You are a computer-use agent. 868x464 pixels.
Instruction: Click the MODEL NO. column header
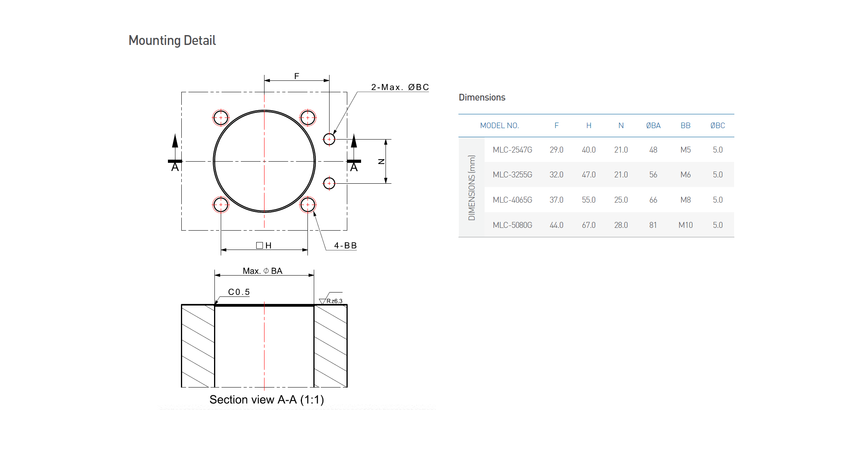pyautogui.click(x=499, y=125)
